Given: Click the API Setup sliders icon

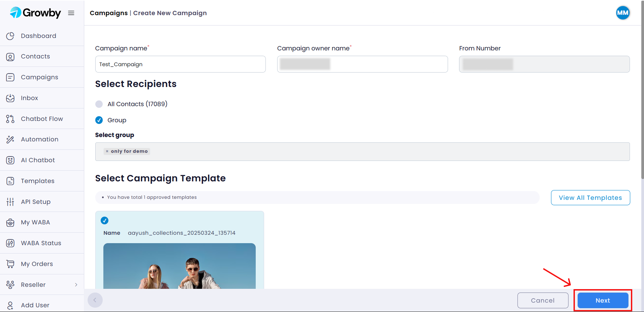Looking at the screenshot, I should pyautogui.click(x=10, y=202).
